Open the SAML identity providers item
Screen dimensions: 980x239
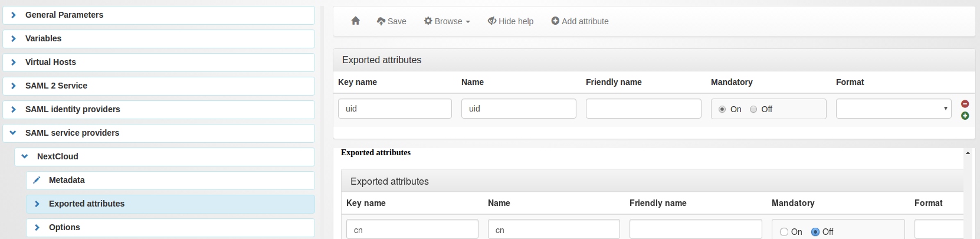click(159, 109)
